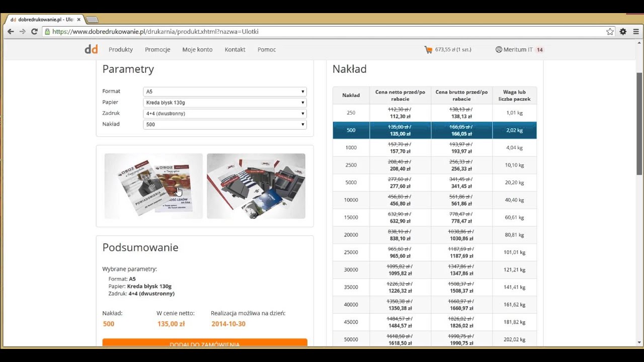Open a new browser tab
The width and height of the screenshot is (644, 362).
(x=92, y=20)
